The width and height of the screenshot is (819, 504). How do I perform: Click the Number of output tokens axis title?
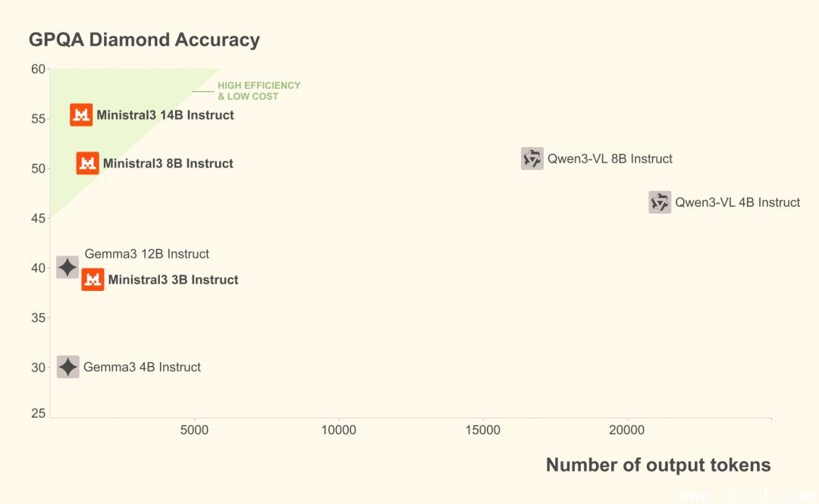658,465
